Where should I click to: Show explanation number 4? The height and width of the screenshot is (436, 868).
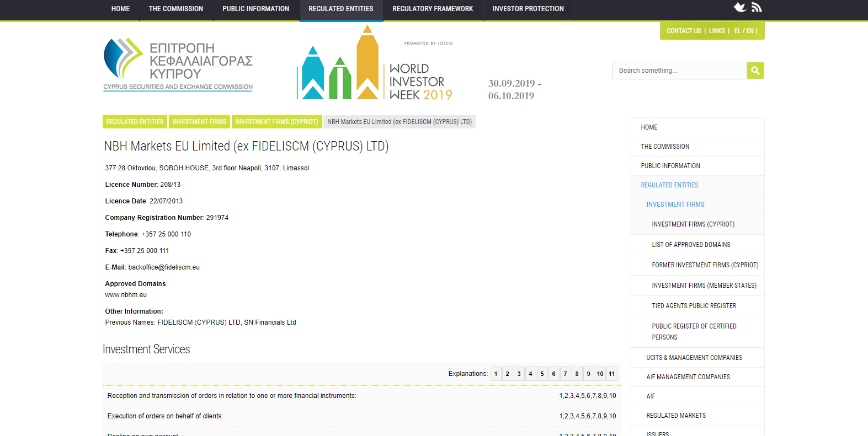click(531, 374)
